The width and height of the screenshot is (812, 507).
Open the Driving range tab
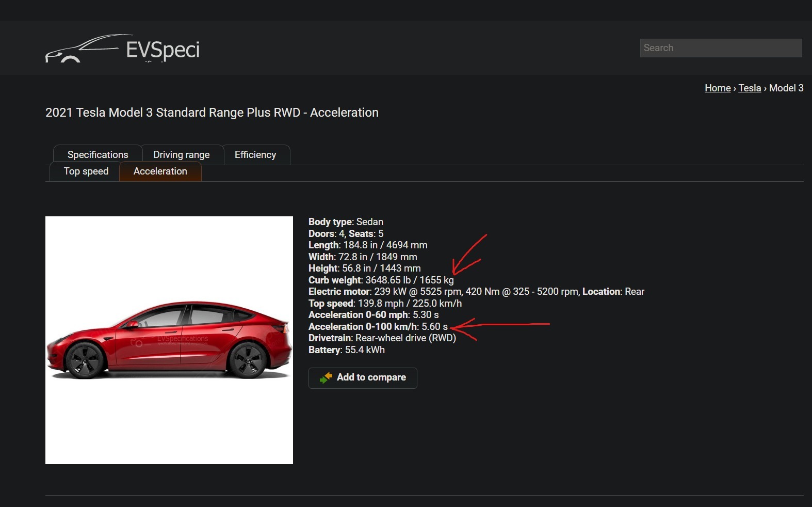point(182,155)
